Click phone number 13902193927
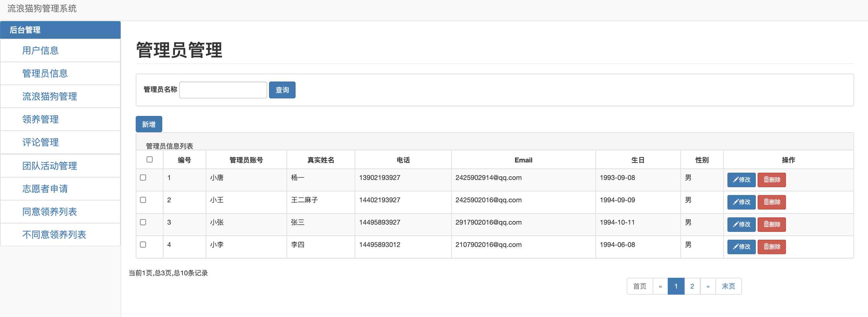The image size is (868, 317). point(379,178)
